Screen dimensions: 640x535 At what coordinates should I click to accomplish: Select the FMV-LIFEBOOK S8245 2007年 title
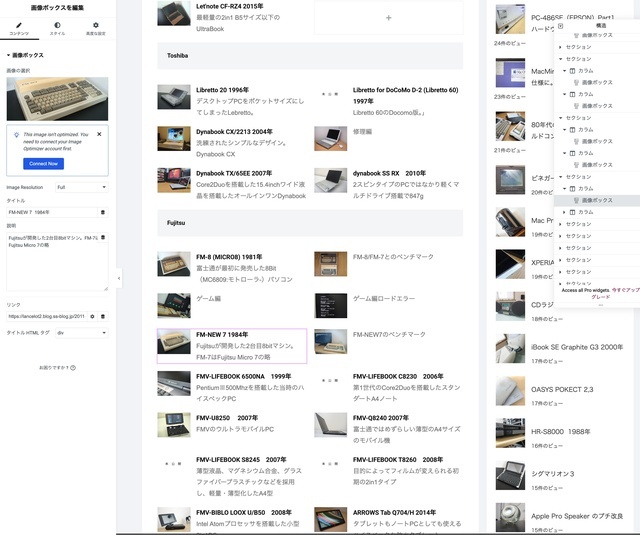coord(241,460)
